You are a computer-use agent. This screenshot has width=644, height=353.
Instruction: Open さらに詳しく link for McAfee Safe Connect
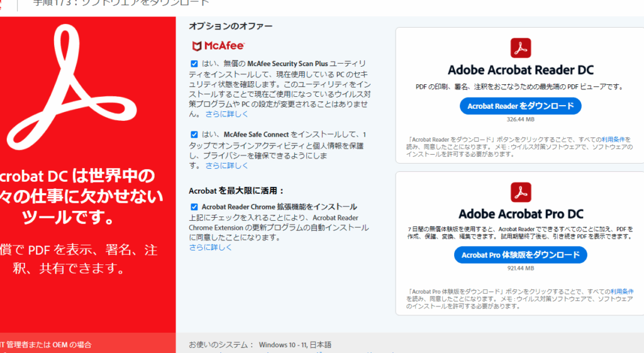(x=227, y=166)
